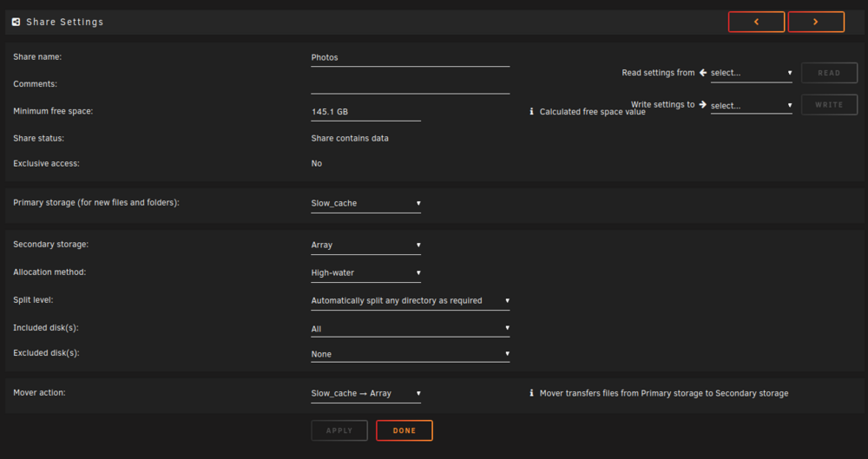Click the empty Comments input field
This screenshot has height=459, width=868.
(411, 85)
